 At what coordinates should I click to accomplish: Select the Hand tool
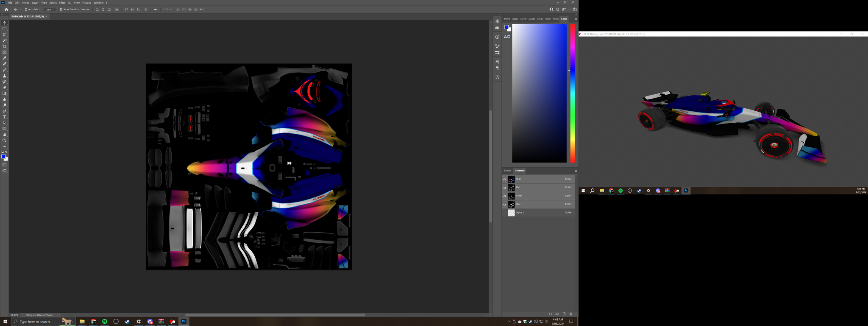pos(5,135)
